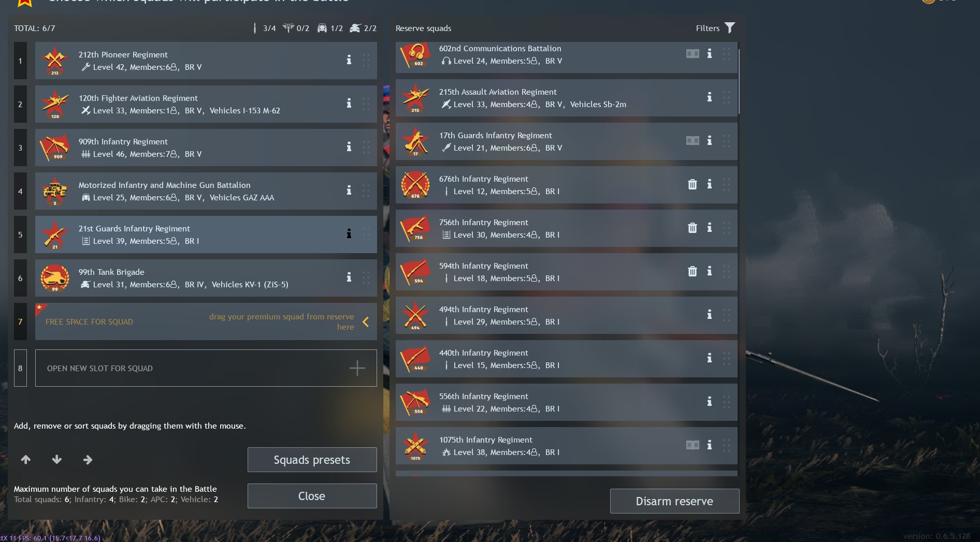980x542 pixels.
Task: Open the Filters funnel icon
Action: point(729,28)
